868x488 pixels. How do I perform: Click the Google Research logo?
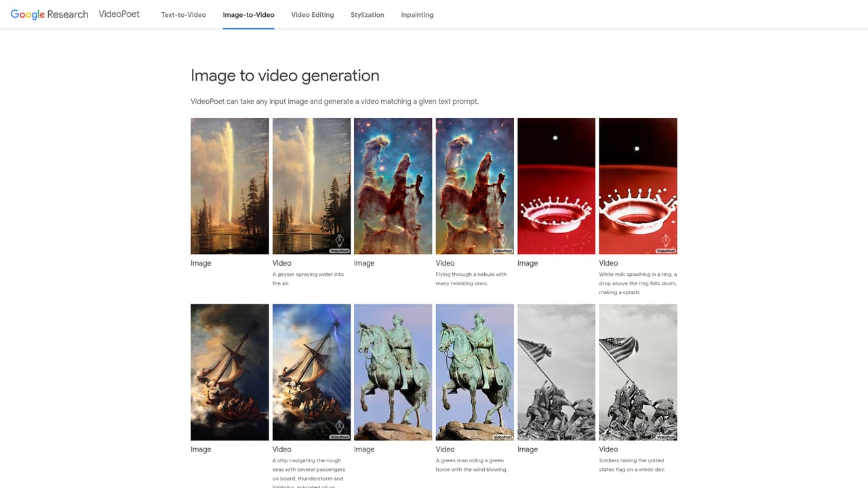pyautogui.click(x=50, y=14)
